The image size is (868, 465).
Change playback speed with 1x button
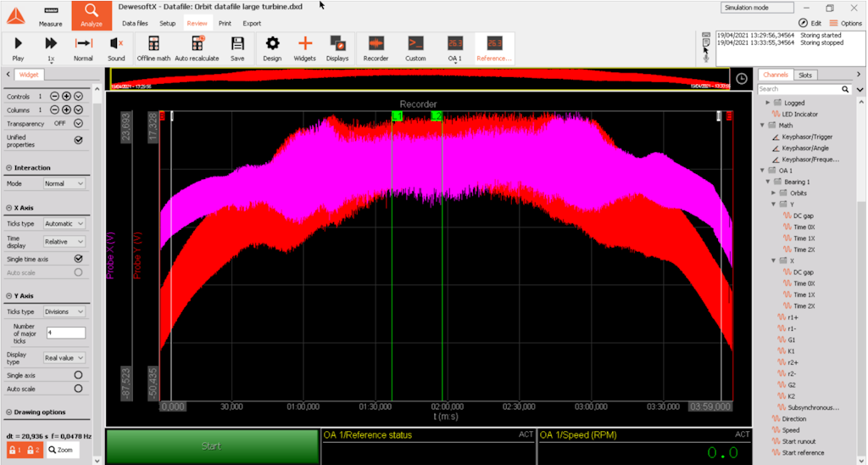coord(51,48)
